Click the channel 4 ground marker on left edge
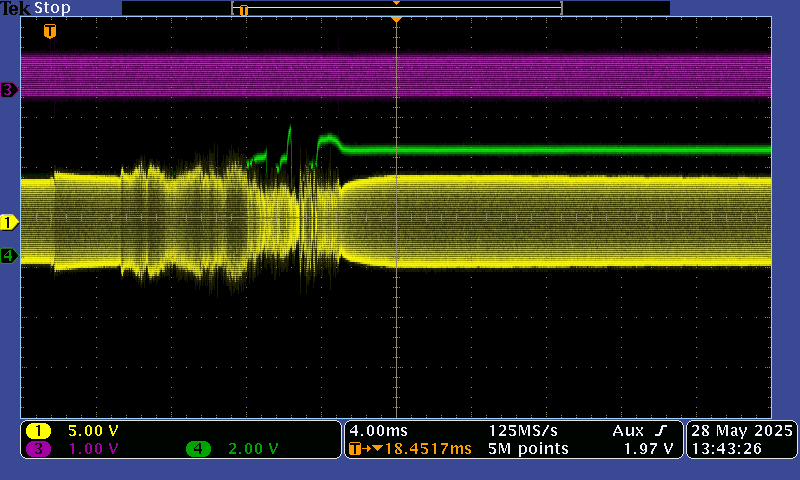Image resolution: width=800 pixels, height=480 pixels. point(9,256)
